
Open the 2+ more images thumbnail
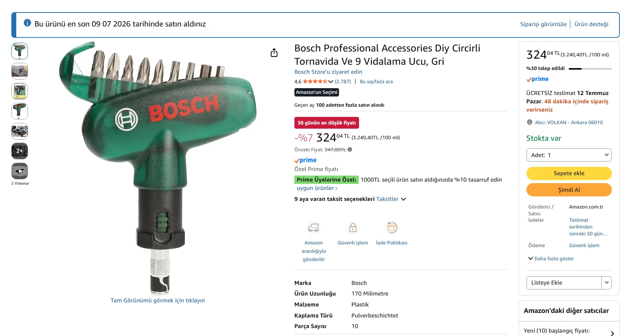click(x=20, y=151)
